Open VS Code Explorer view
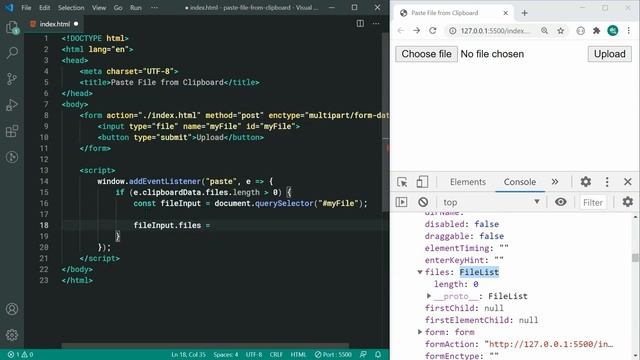 click(12, 28)
